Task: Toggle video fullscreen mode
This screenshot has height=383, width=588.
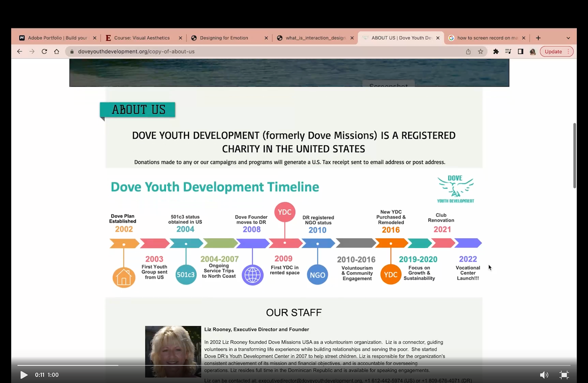Action: (564, 375)
